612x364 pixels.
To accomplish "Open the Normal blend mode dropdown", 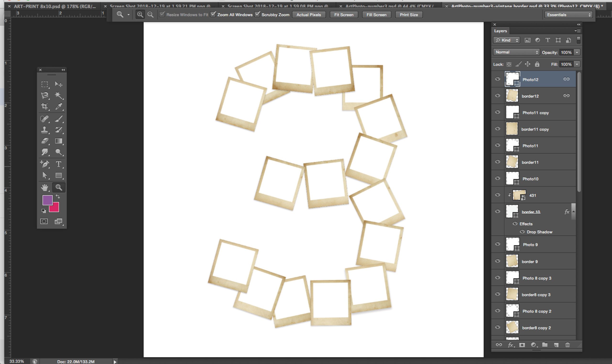I will pyautogui.click(x=516, y=52).
